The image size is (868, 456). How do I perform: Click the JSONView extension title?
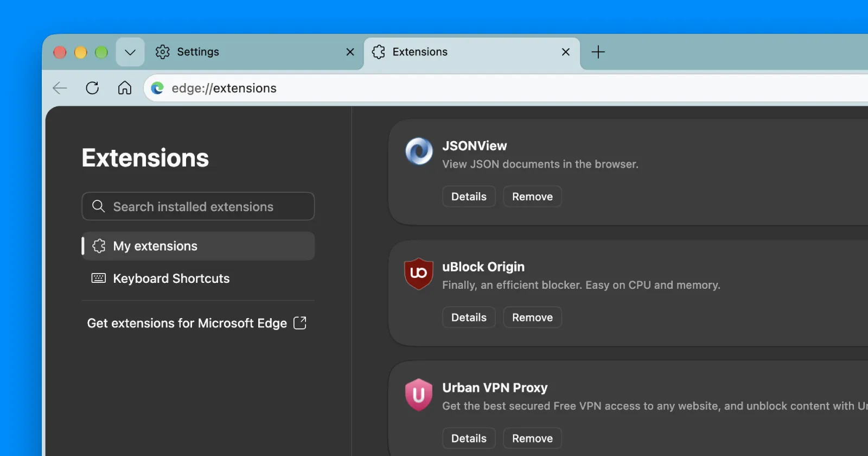[474, 145]
